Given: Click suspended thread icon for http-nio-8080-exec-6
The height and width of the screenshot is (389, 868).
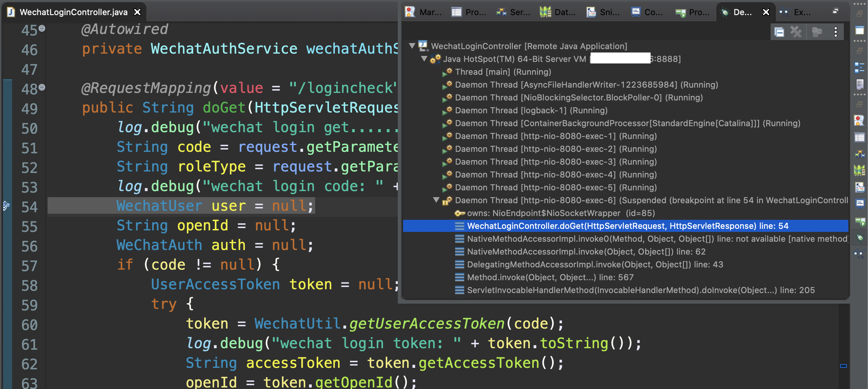Looking at the screenshot, I should pyautogui.click(x=447, y=201).
